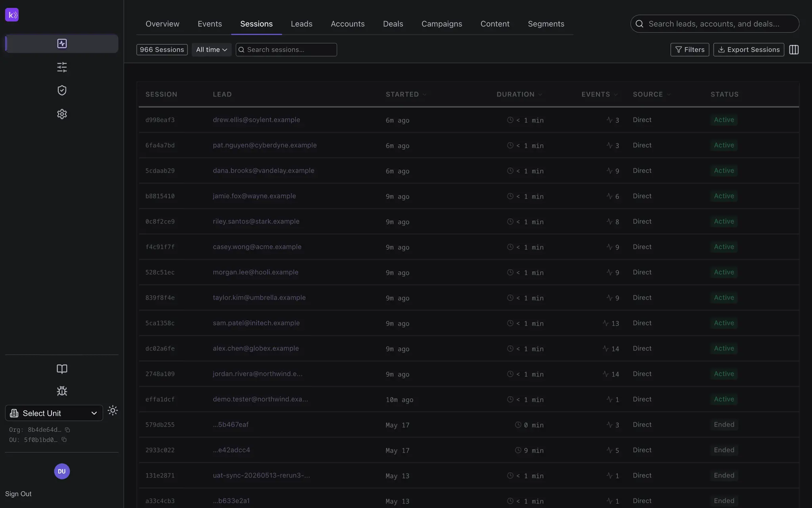Image resolution: width=812 pixels, height=508 pixels.
Task: Open the activity analytics sidebar icon
Action: [62, 43]
